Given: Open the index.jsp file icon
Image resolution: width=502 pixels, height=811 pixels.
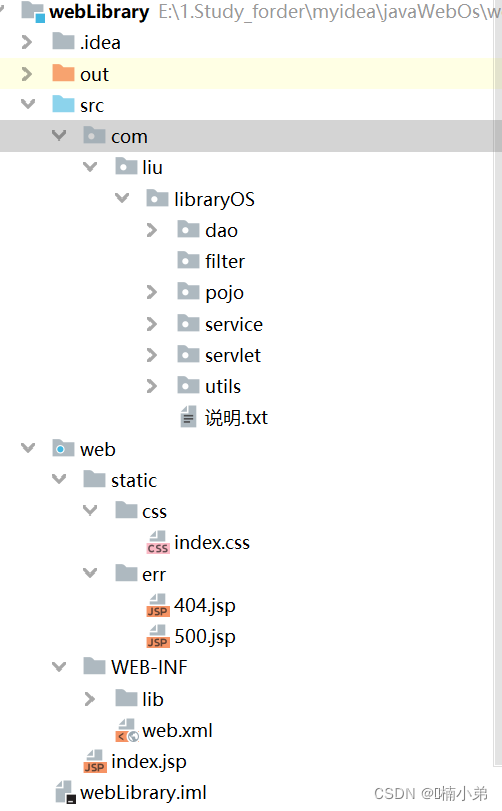Looking at the screenshot, I should 95,762.
